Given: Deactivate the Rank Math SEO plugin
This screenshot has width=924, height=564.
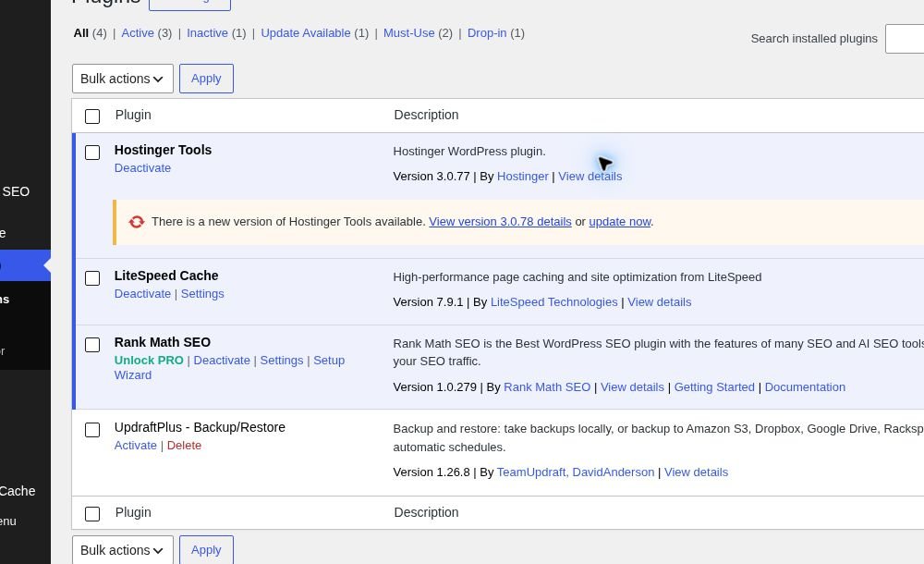Looking at the screenshot, I should (x=222, y=361).
